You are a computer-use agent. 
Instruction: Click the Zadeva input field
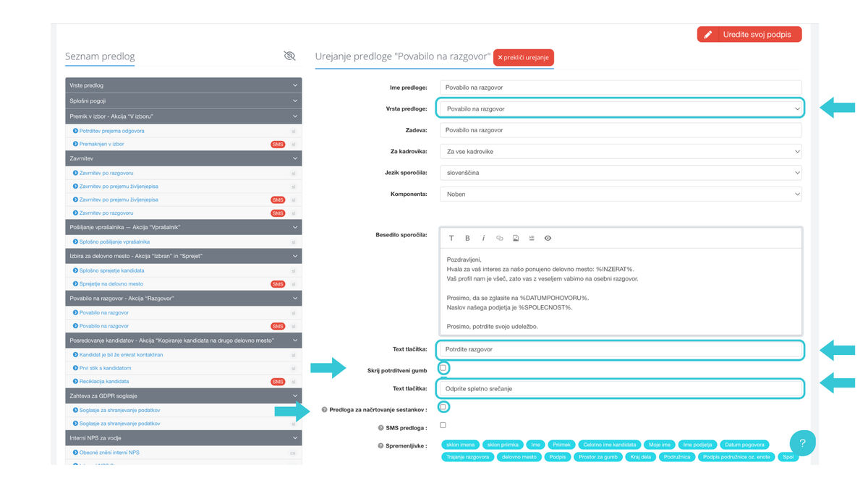[x=620, y=130]
